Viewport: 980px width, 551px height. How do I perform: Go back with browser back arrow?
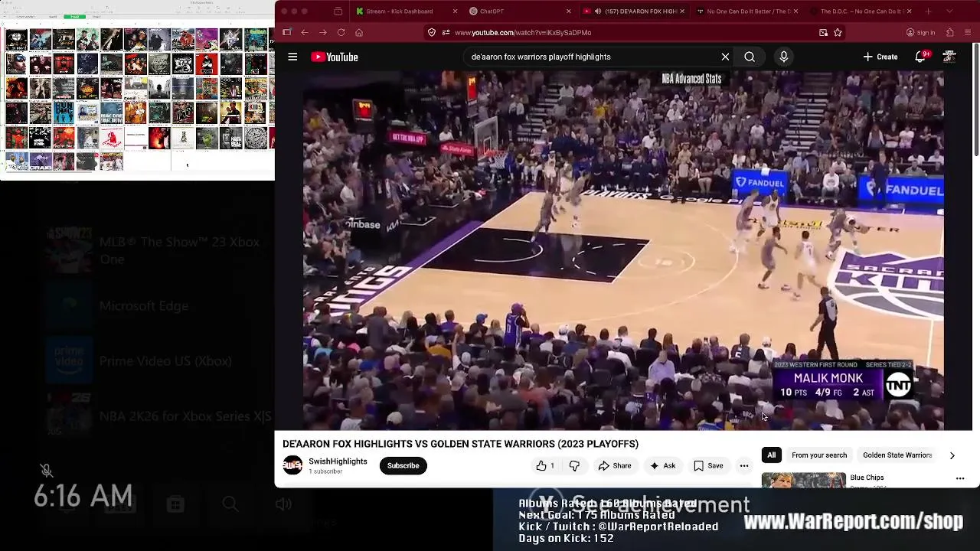tap(304, 32)
